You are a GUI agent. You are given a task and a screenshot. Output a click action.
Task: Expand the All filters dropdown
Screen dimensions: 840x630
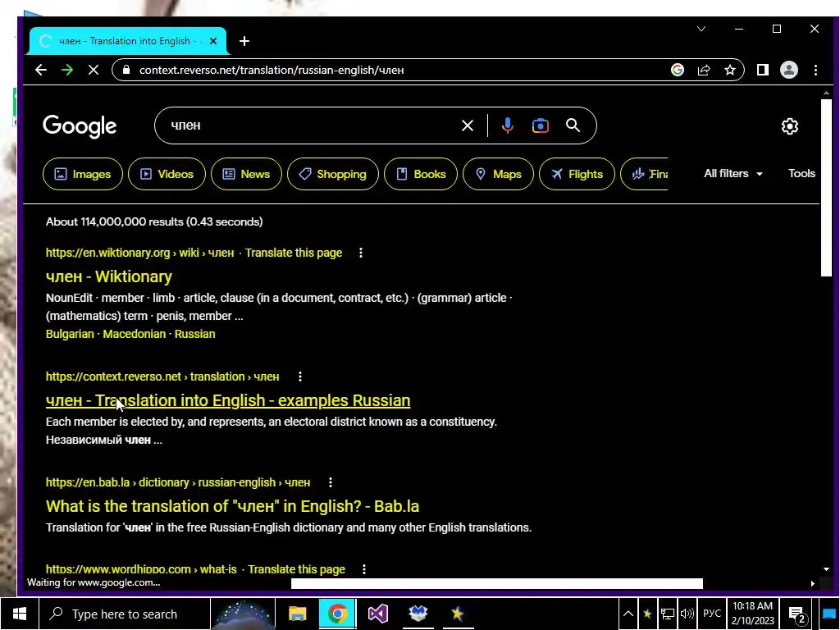pos(733,174)
